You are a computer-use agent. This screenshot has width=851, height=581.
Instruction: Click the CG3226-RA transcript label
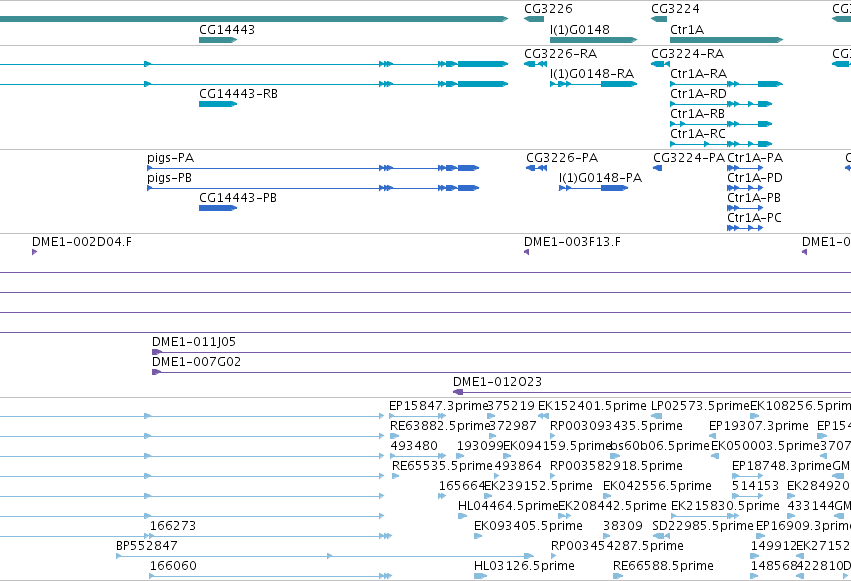click(x=561, y=54)
